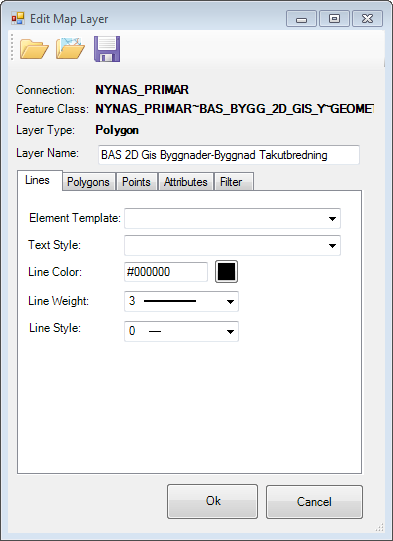This screenshot has height=541, width=393.
Task: Close the Edit Map Layer dialog
Action: click(367, 18)
